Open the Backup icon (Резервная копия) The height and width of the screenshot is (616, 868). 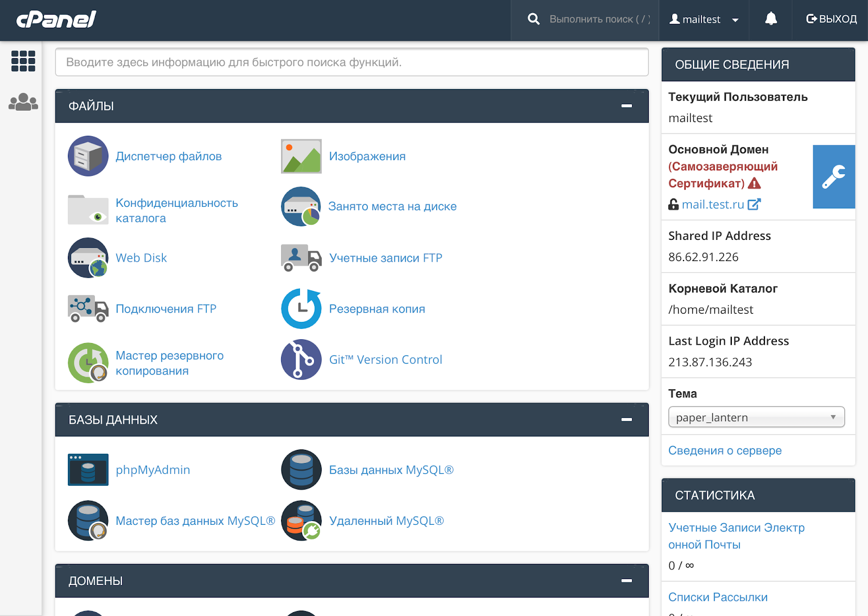tap(301, 308)
